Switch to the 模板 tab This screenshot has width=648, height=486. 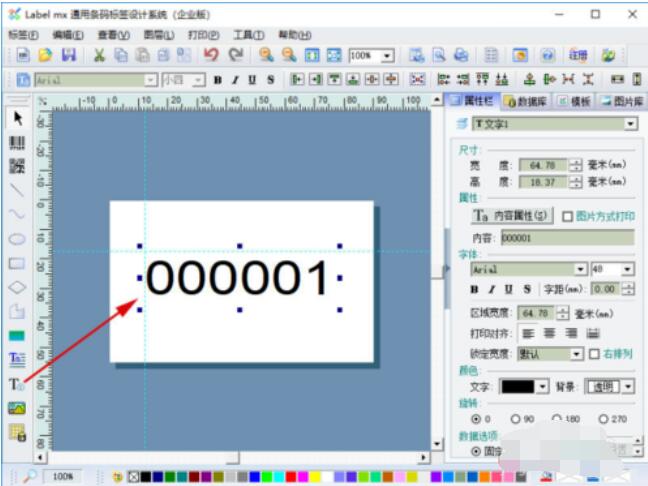[x=574, y=101]
